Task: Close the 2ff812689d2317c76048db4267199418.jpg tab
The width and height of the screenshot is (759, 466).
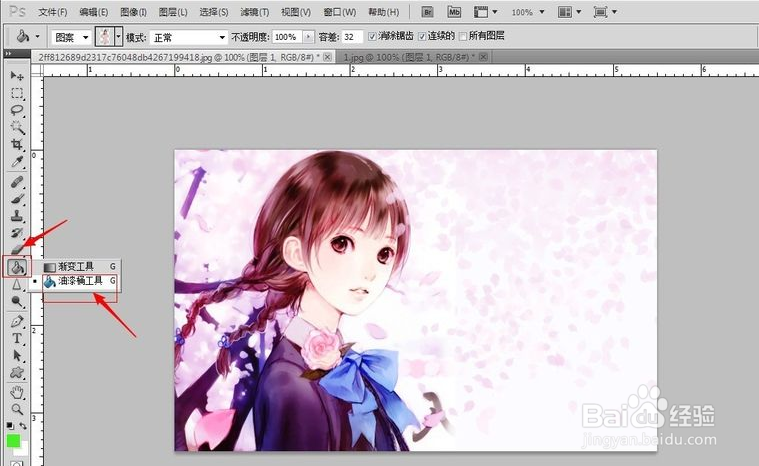Action: (x=328, y=57)
